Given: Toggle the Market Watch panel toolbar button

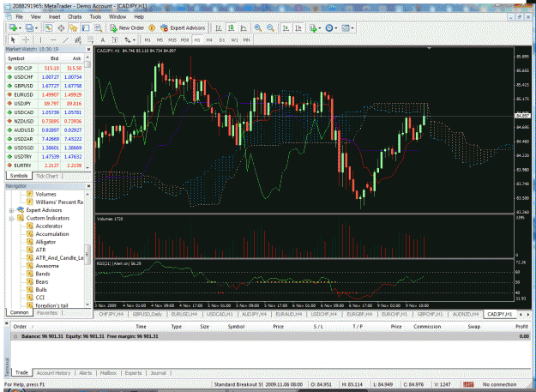Looking at the screenshot, I should (x=49, y=28).
